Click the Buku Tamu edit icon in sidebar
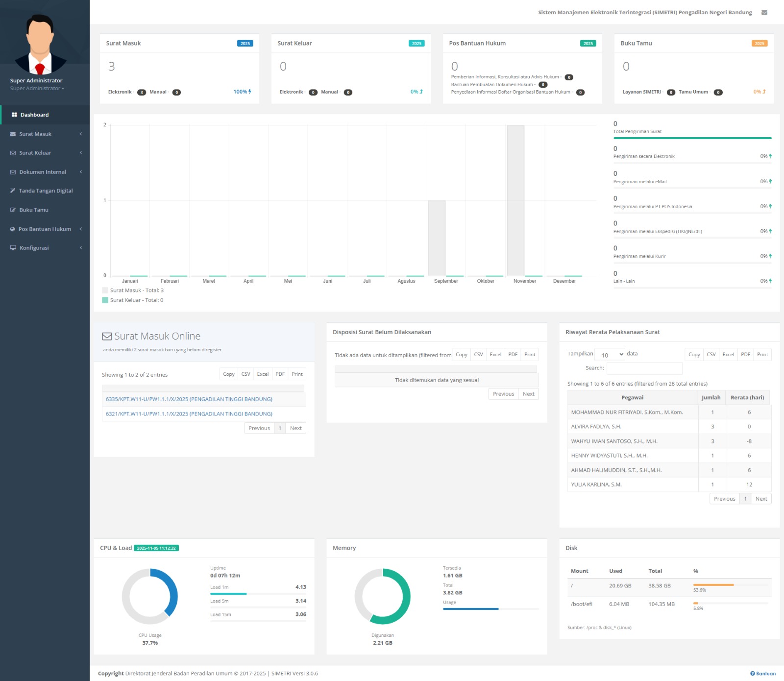The image size is (784, 681). 13,210
